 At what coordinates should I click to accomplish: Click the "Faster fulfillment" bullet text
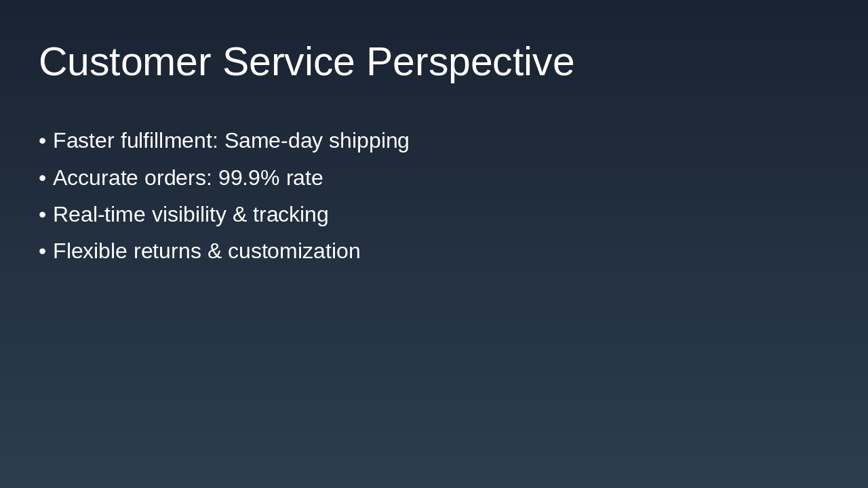tap(135, 141)
